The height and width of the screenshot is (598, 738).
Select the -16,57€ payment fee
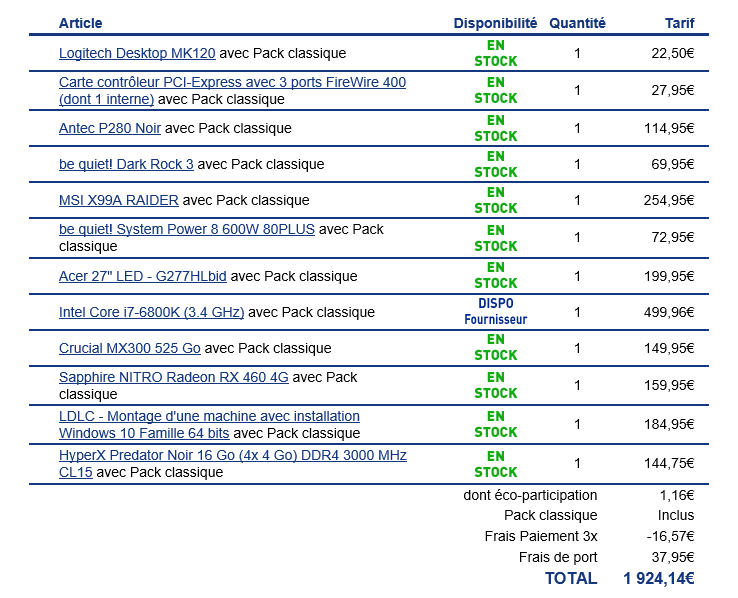(x=670, y=536)
